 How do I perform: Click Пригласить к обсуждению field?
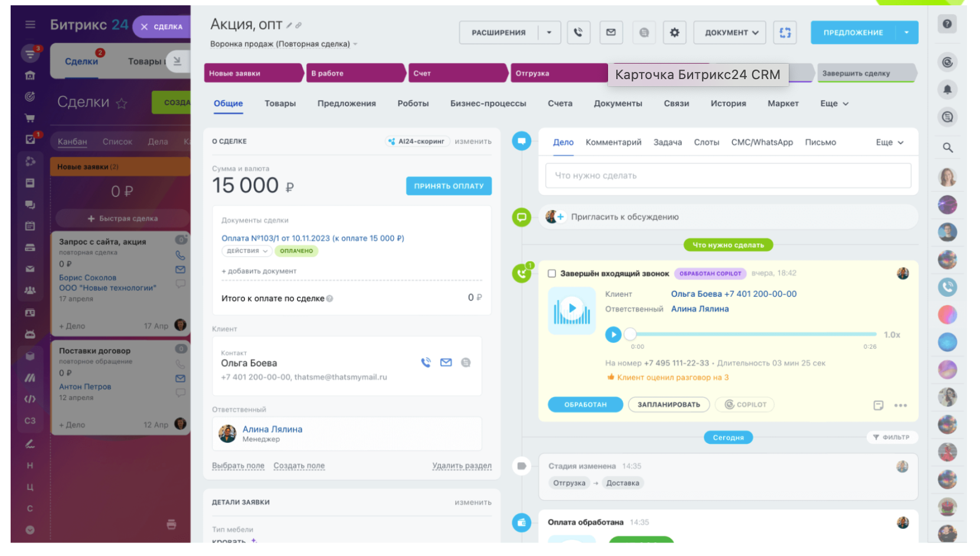coord(728,217)
